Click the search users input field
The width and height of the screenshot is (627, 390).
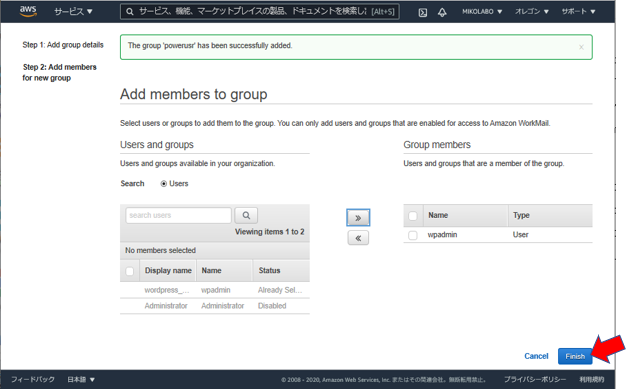pos(178,215)
